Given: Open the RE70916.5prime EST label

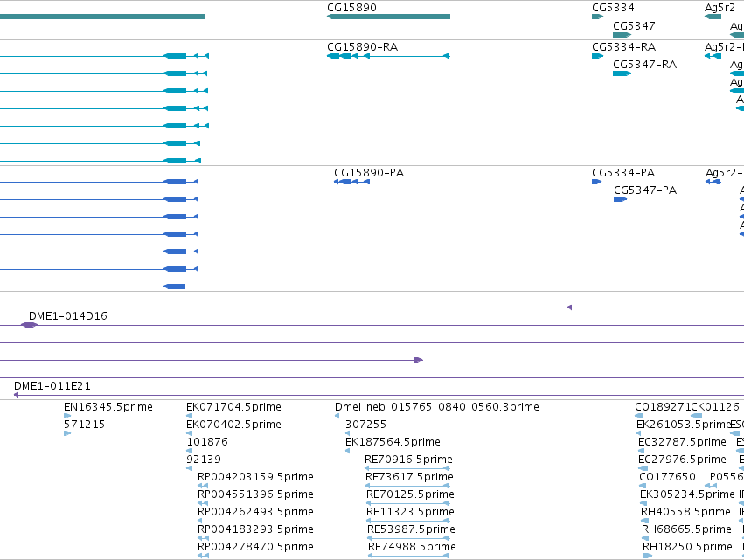Looking at the screenshot, I should pos(408,460).
